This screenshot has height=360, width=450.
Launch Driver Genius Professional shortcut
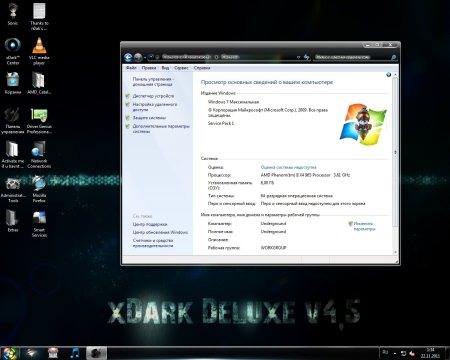(x=39, y=120)
